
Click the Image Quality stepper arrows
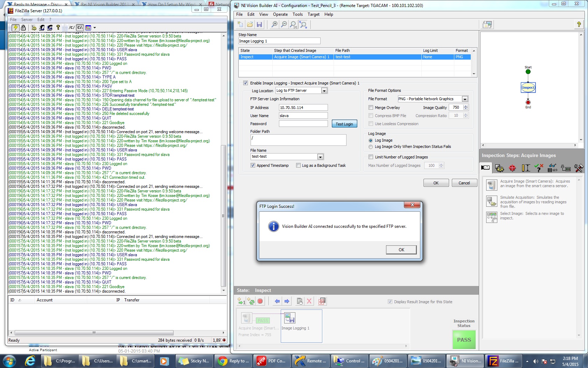click(x=465, y=108)
